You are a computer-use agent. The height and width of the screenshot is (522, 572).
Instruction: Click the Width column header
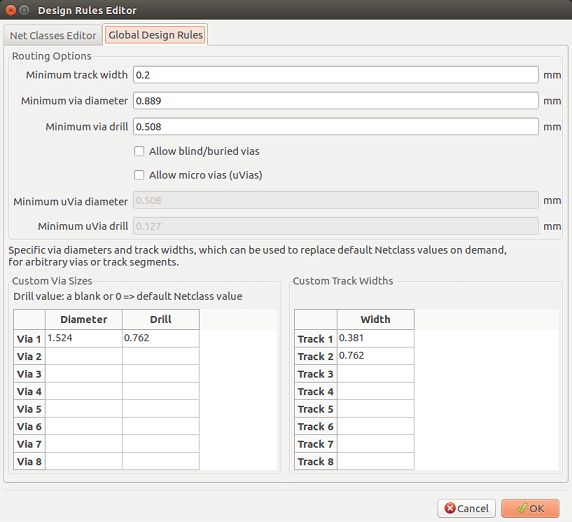tap(376, 320)
